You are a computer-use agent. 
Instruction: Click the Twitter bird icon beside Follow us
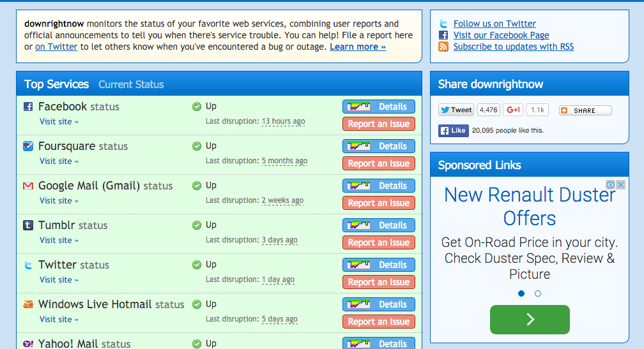coord(443,24)
